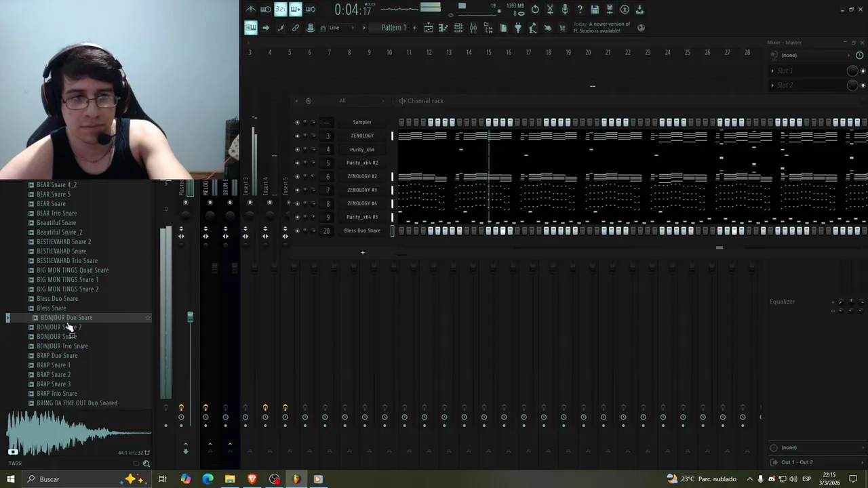Open the help question mark icon
Viewport: 868px width, 488px height.
tap(580, 9)
